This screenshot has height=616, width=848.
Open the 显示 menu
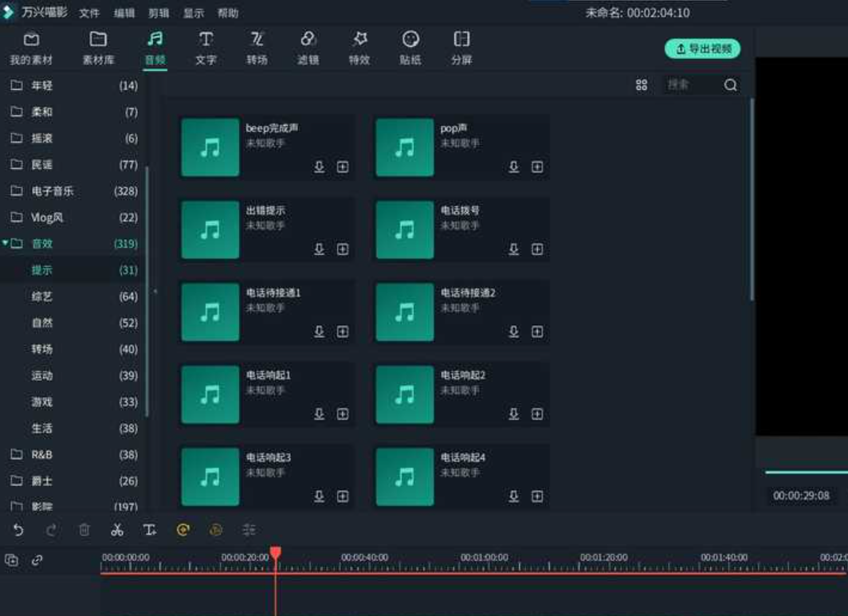(x=194, y=13)
